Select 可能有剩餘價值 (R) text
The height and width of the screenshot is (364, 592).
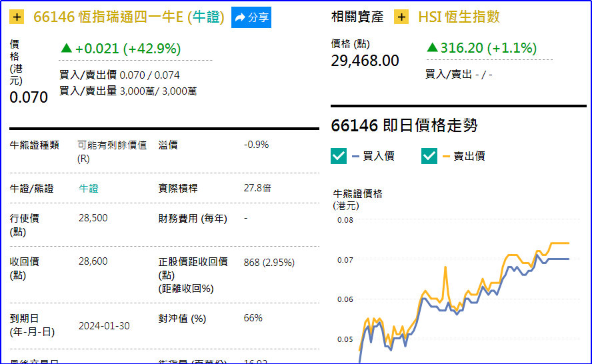coord(112,152)
